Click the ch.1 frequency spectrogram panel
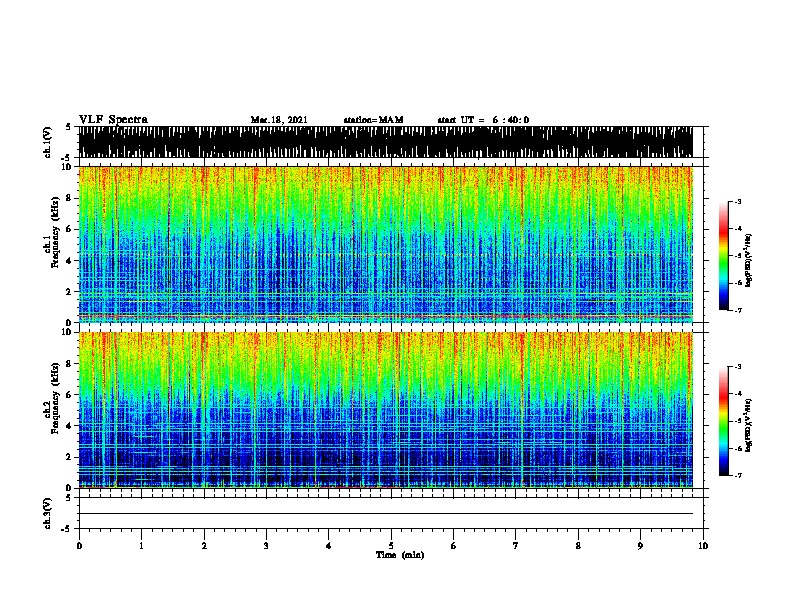The image size is (792, 612). (x=385, y=244)
